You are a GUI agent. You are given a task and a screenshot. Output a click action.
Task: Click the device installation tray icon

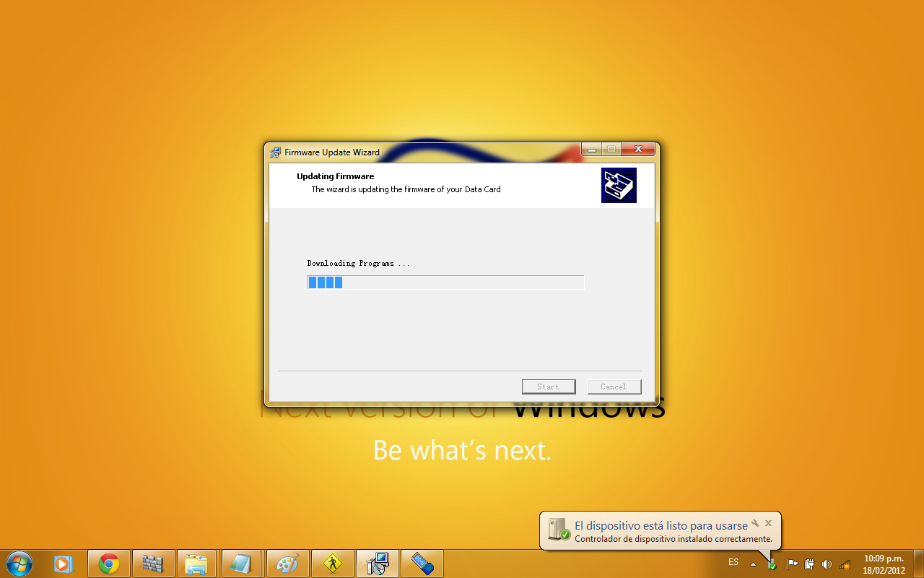[772, 564]
